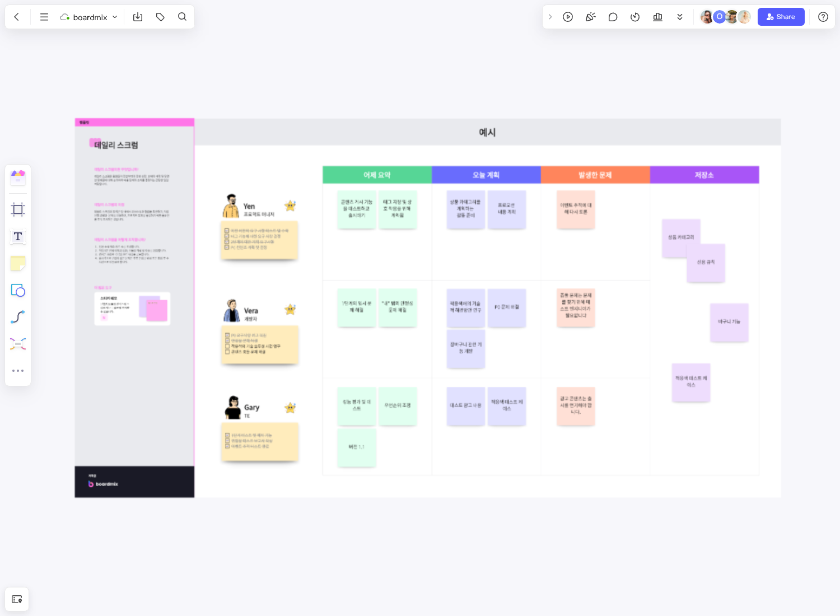840x616 pixels.
Task: Open the boardmix file name dropdown
Action: (115, 17)
